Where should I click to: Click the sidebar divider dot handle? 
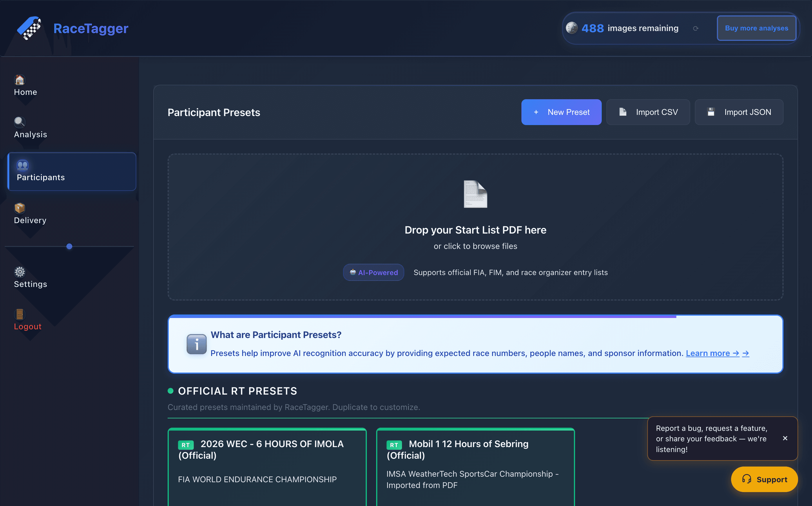coord(69,247)
